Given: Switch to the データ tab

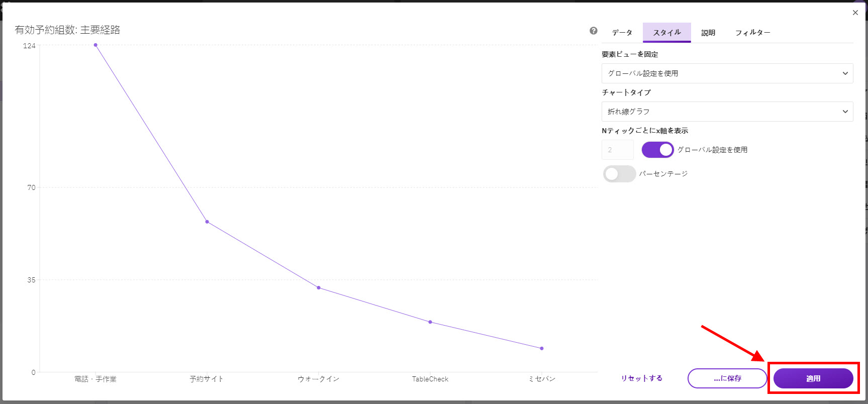Looking at the screenshot, I should point(622,33).
